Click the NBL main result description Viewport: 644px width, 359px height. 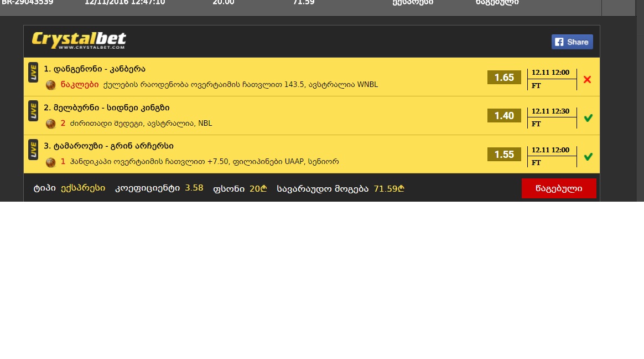point(141,123)
